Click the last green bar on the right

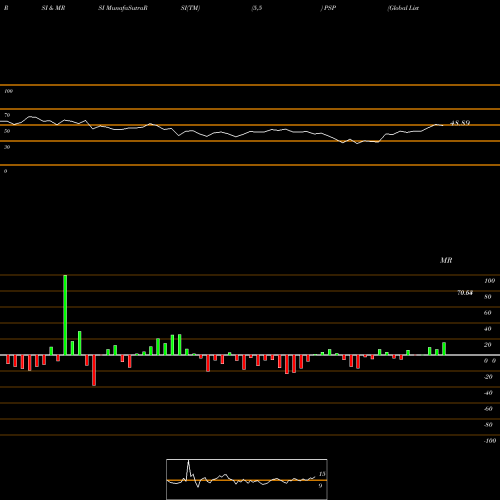coord(444,349)
